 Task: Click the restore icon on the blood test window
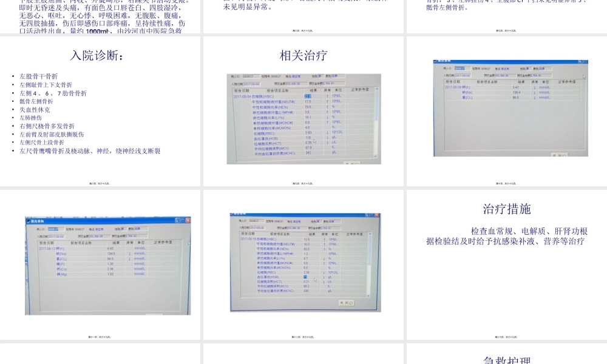tap(372, 215)
